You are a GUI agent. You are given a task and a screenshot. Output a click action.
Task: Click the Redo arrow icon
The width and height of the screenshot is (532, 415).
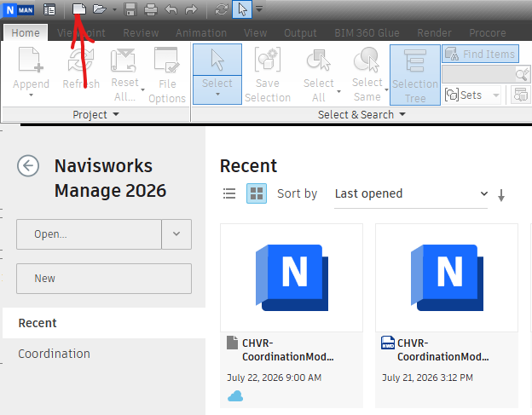pyautogui.click(x=191, y=9)
